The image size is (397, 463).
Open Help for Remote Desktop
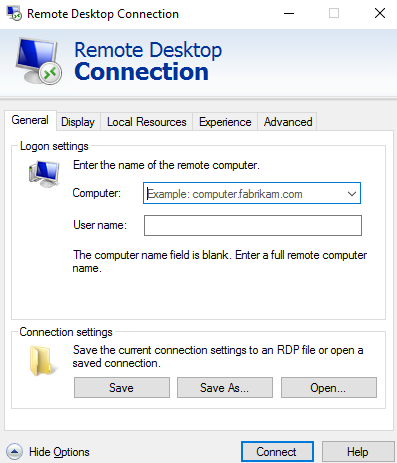(x=358, y=452)
